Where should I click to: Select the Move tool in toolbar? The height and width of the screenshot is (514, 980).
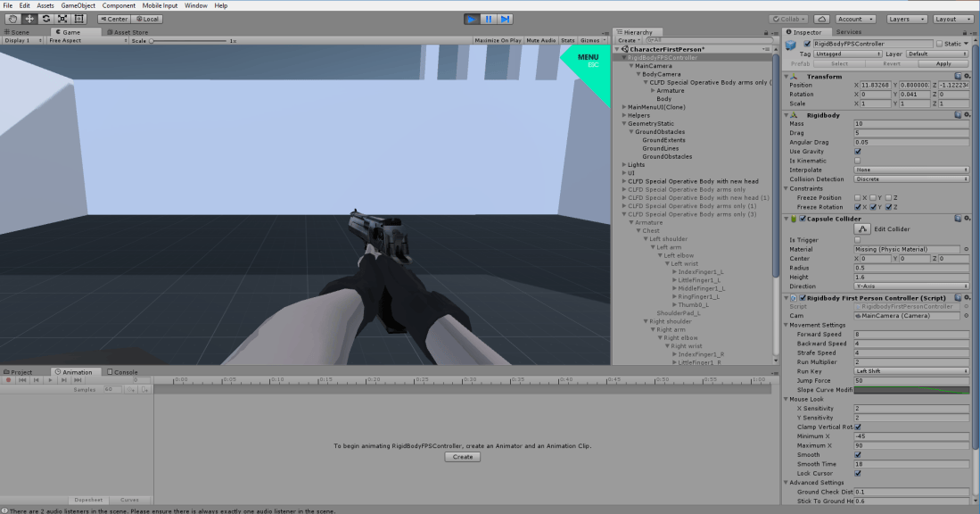(29, 19)
